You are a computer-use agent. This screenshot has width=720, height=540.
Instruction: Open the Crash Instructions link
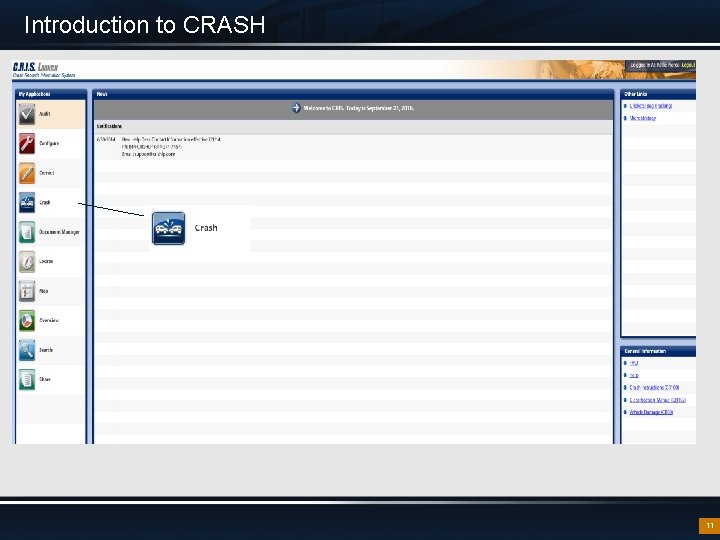[x=654, y=388]
